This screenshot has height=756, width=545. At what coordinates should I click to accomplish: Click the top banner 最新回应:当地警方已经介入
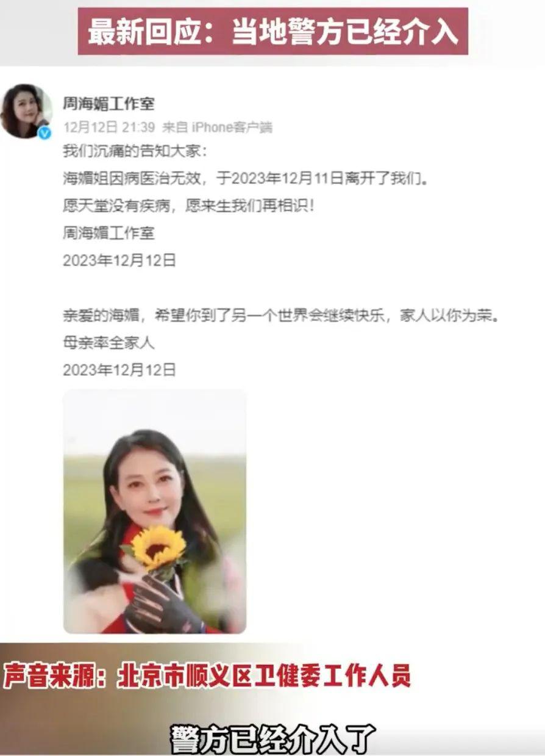click(x=272, y=32)
